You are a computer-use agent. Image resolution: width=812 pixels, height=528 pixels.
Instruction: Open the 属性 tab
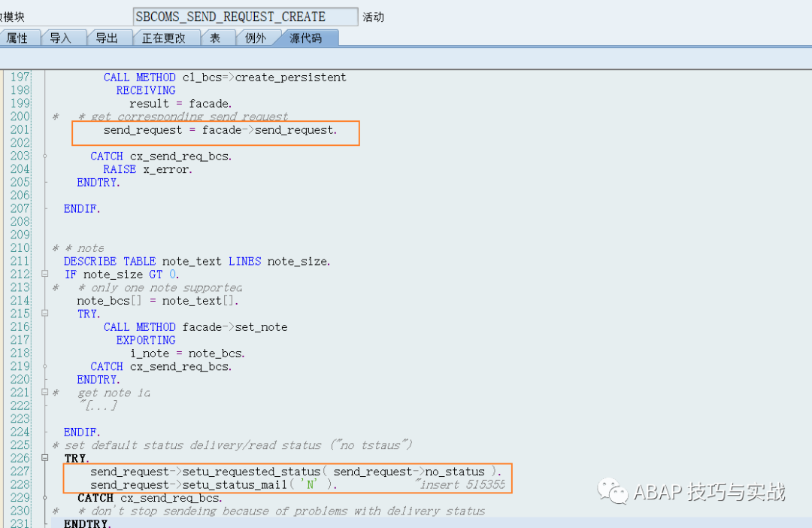pyautogui.click(x=19, y=38)
